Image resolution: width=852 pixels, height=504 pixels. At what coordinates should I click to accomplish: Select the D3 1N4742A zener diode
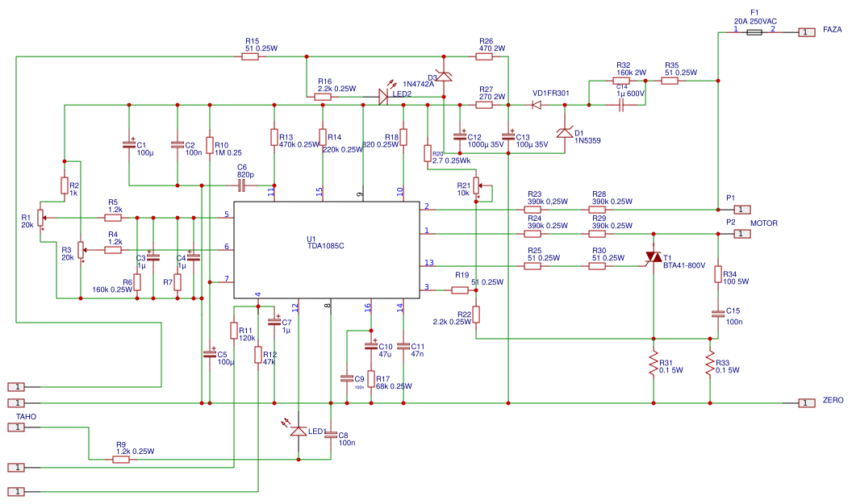[444, 76]
